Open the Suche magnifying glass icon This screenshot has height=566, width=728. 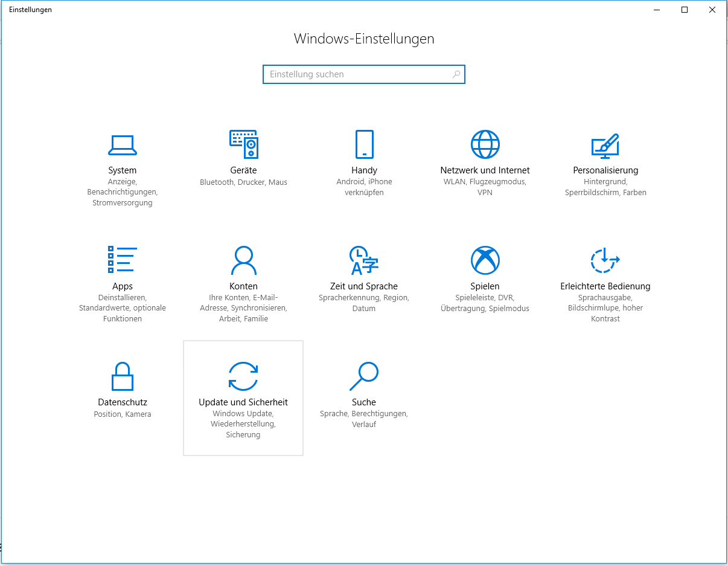364,376
